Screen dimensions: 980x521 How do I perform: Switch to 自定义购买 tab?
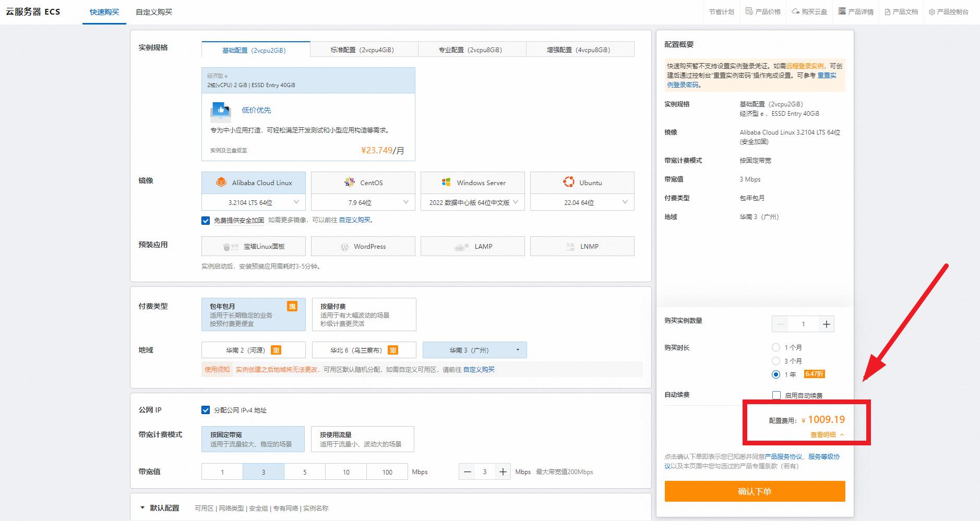coord(154,12)
